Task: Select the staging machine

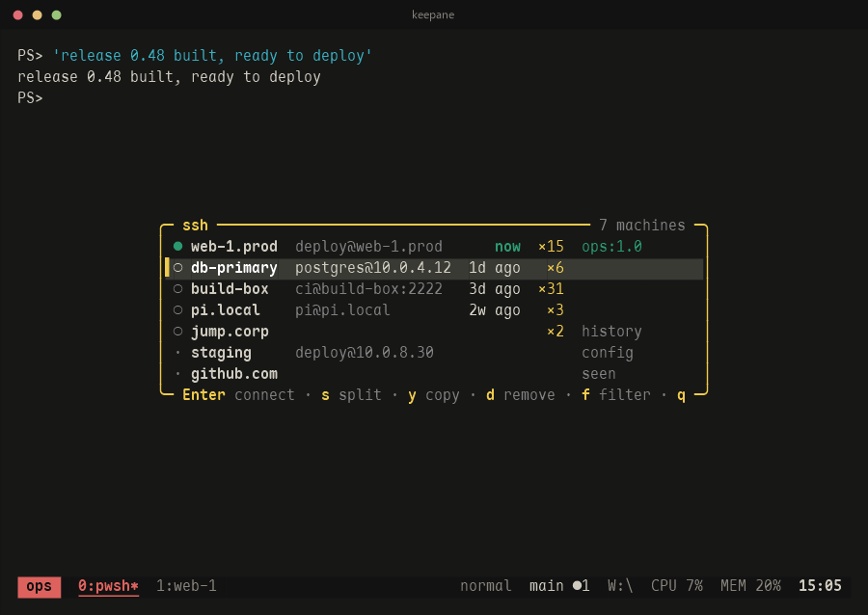Action: (434, 353)
